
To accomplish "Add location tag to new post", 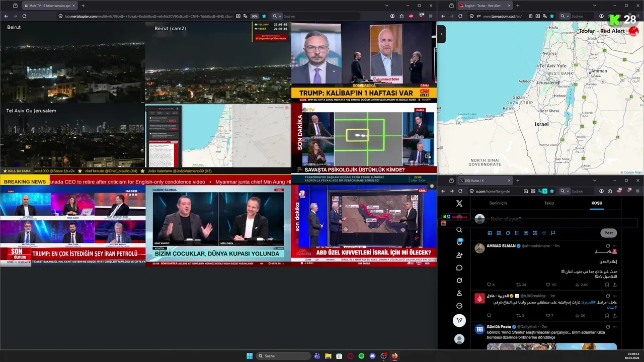I will pyautogui.click(x=544, y=233).
